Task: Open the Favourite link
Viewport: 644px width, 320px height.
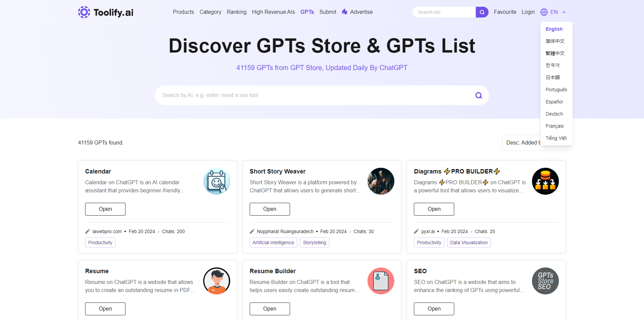Action: click(505, 12)
